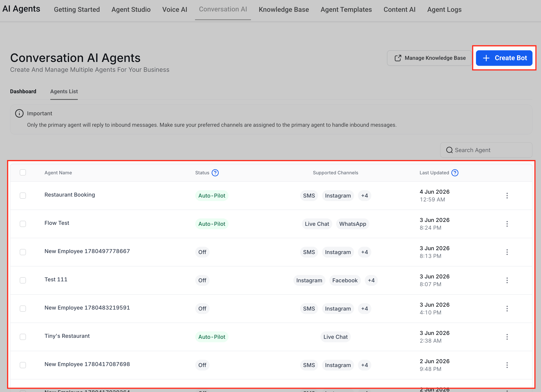
Task: Click the search magnifier icon
Action: pos(449,150)
